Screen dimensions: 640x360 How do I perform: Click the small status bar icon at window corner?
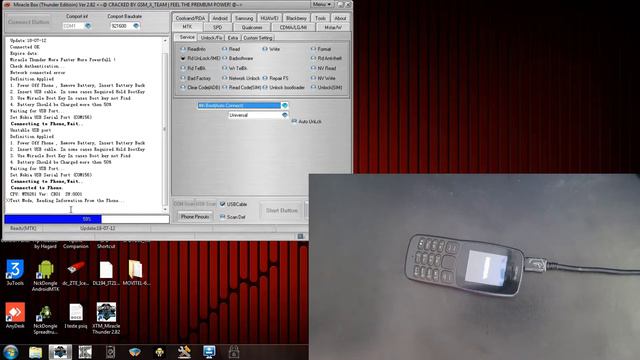point(301,236)
